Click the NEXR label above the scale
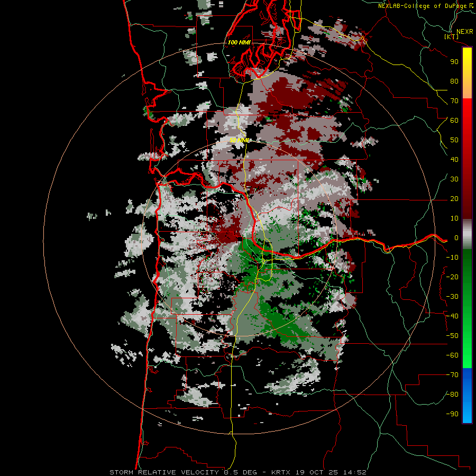Viewport: 476px width, 476px height. click(x=465, y=32)
